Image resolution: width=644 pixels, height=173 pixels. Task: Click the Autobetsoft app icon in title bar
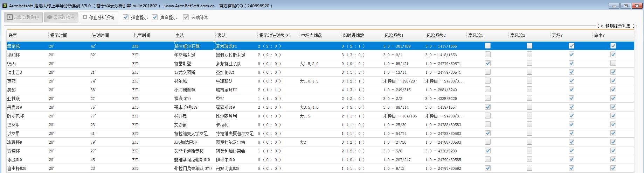5,6
